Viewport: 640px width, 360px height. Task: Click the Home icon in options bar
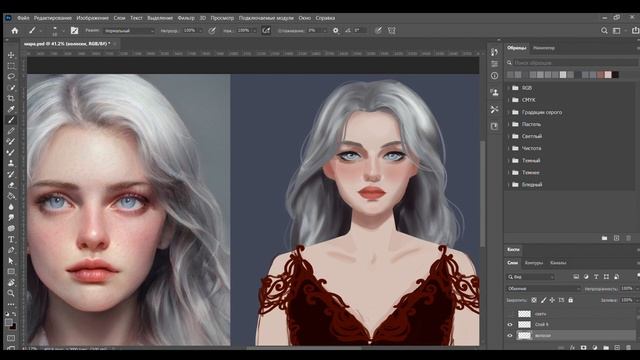(15, 31)
